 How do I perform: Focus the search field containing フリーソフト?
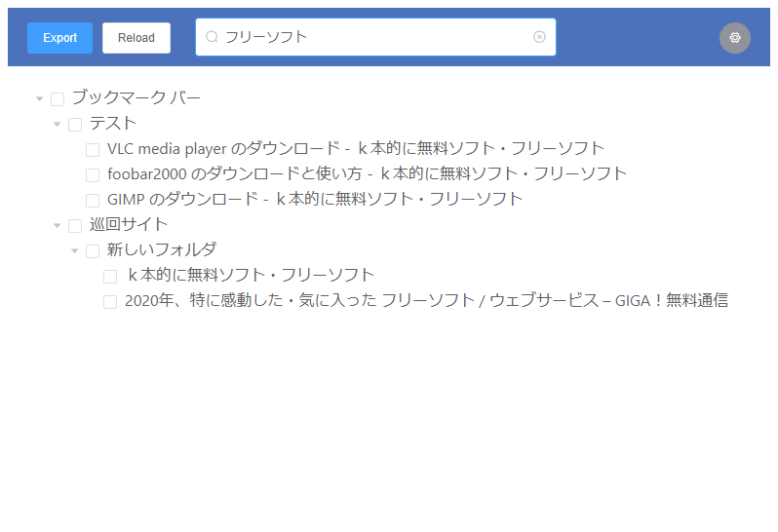pos(375,37)
